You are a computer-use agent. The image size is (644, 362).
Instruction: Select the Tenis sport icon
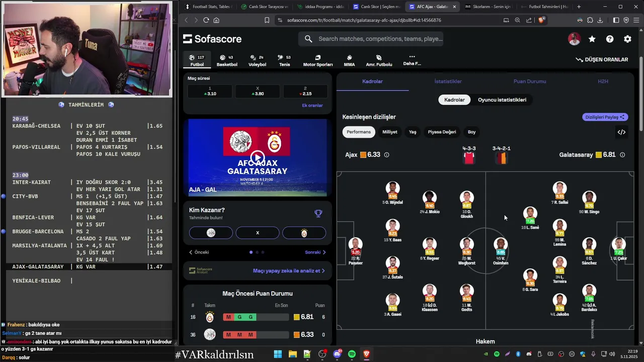click(285, 60)
